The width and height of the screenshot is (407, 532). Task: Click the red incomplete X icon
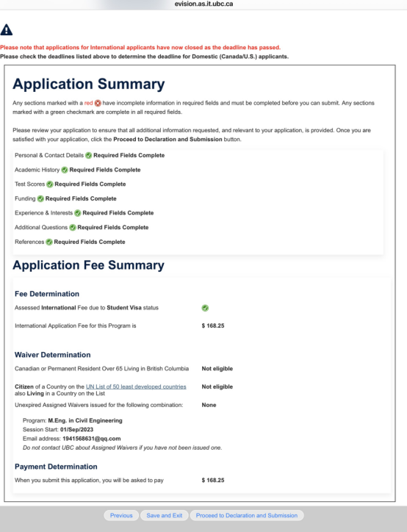(98, 103)
